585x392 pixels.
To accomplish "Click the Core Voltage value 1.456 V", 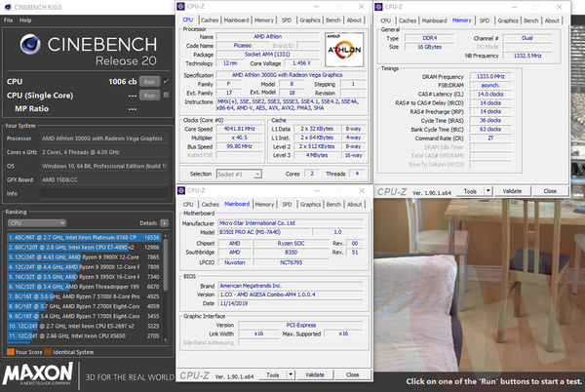I will [301, 63].
